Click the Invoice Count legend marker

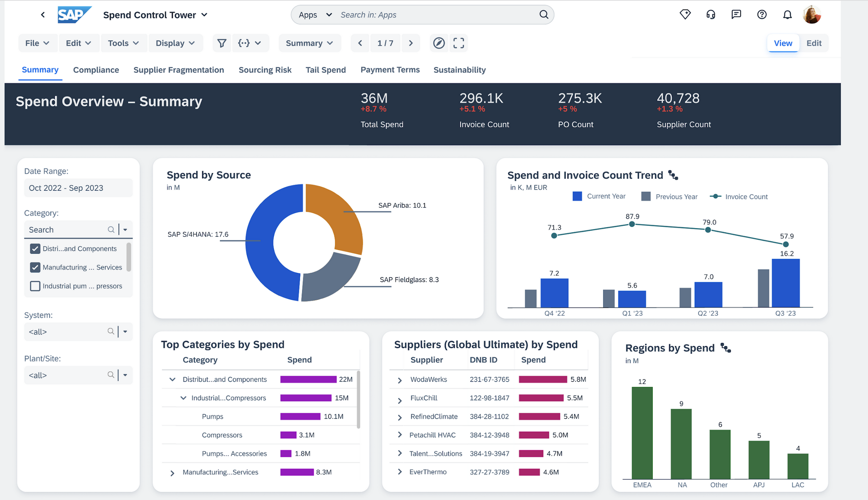pyautogui.click(x=715, y=196)
